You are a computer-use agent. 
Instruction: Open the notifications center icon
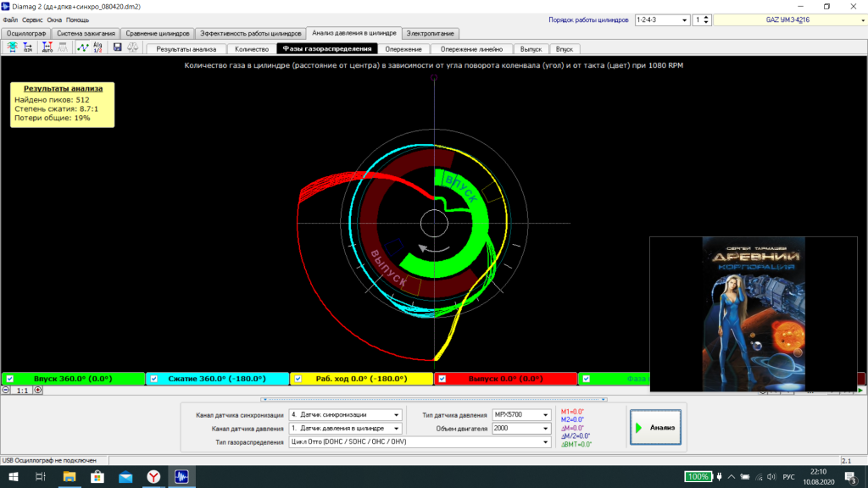[851, 476]
